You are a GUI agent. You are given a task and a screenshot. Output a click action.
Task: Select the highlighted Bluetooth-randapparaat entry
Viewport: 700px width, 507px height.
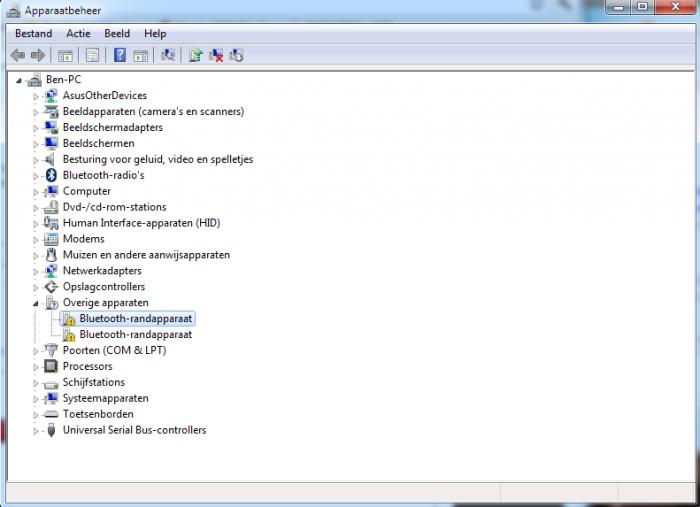pyautogui.click(x=136, y=319)
